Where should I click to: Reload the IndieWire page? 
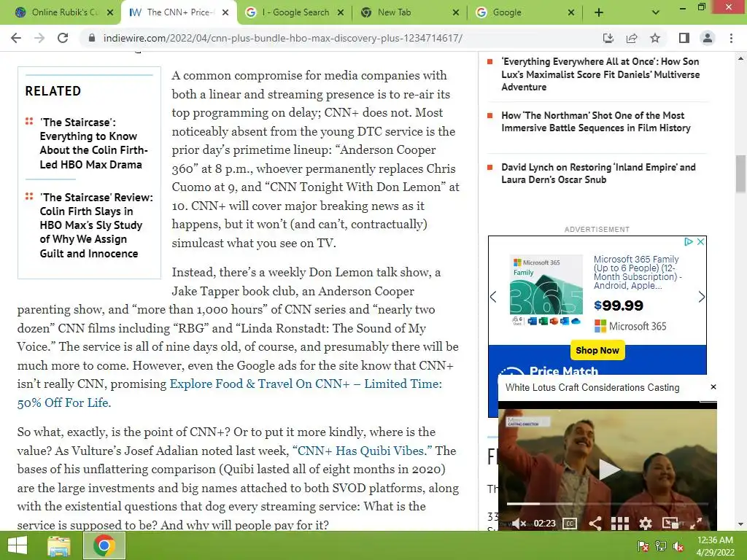pyautogui.click(x=63, y=38)
